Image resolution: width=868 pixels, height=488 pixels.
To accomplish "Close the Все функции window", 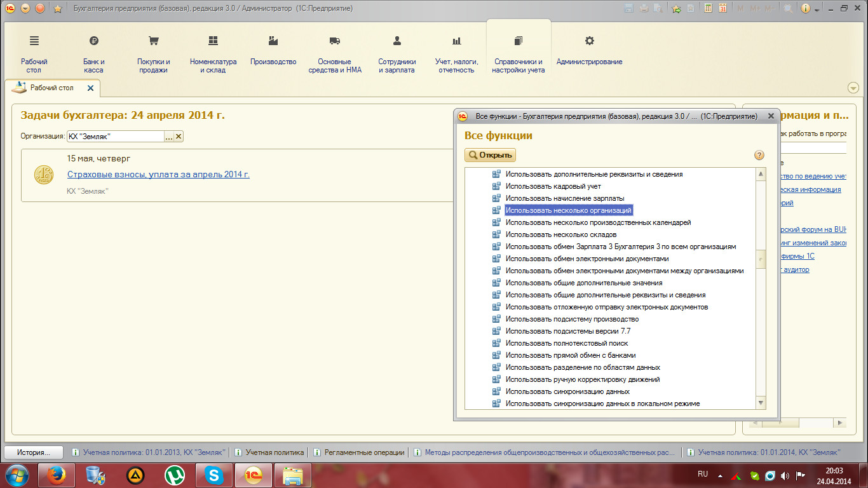I will (x=771, y=116).
